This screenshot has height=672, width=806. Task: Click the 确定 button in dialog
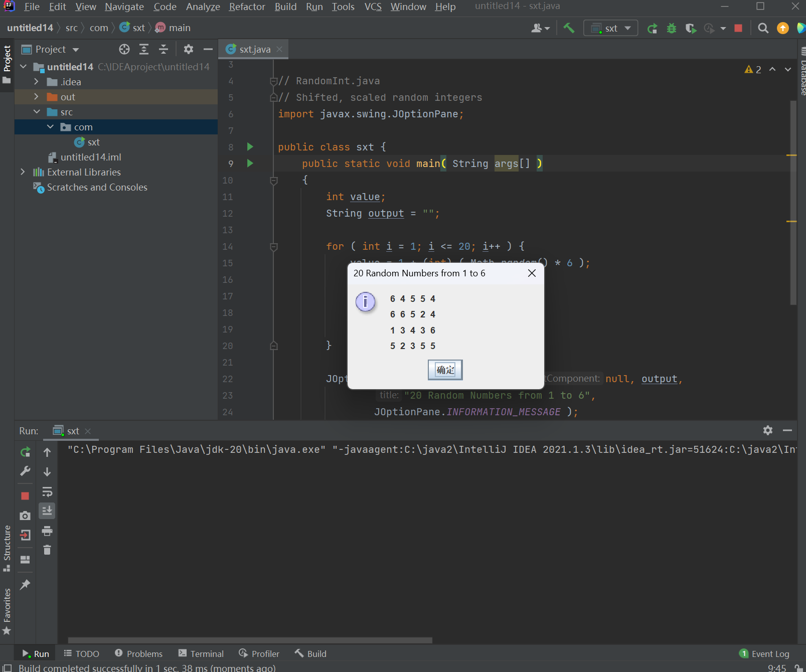click(x=445, y=370)
